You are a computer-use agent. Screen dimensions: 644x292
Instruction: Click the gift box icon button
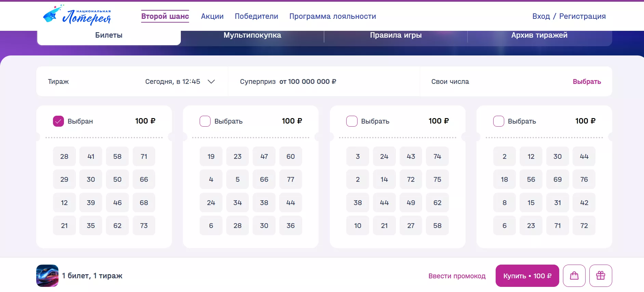600,276
